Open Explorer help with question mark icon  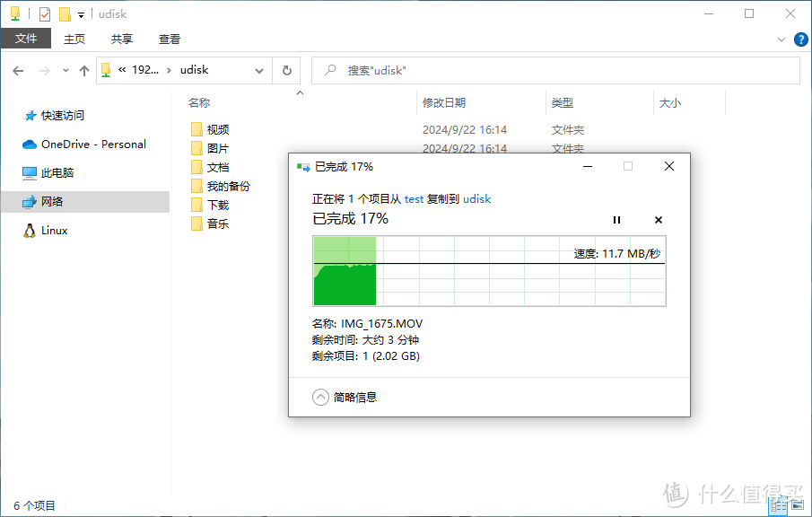pos(800,39)
